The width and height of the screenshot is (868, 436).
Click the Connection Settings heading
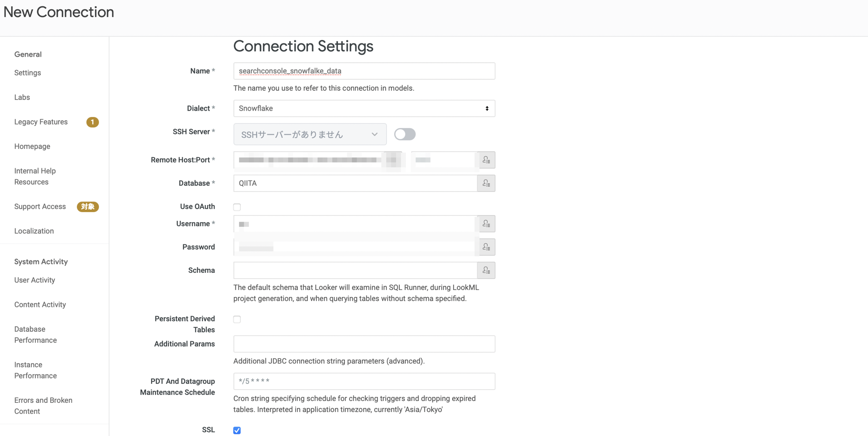303,46
